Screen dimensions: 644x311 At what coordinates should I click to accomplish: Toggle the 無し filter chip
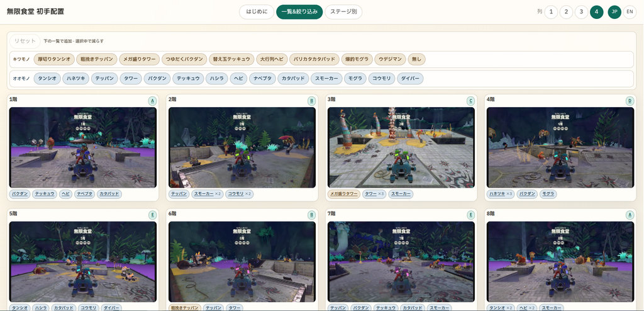[416, 59]
